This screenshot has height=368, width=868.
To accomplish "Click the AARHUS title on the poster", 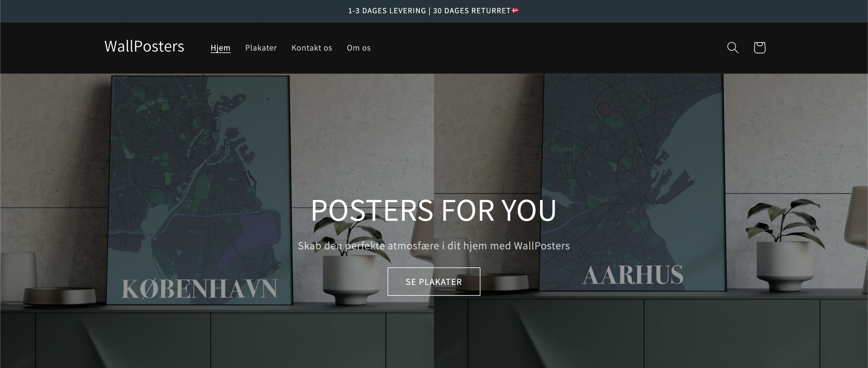I will pyautogui.click(x=633, y=275).
